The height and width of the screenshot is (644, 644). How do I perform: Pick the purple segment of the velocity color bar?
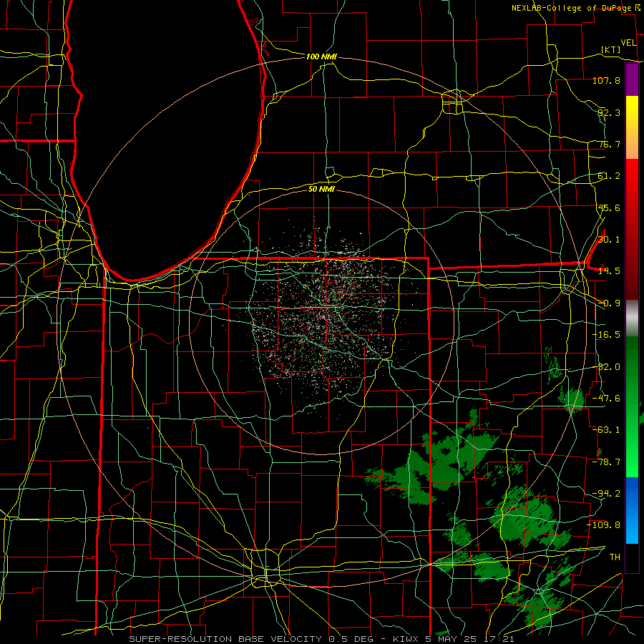(632, 80)
